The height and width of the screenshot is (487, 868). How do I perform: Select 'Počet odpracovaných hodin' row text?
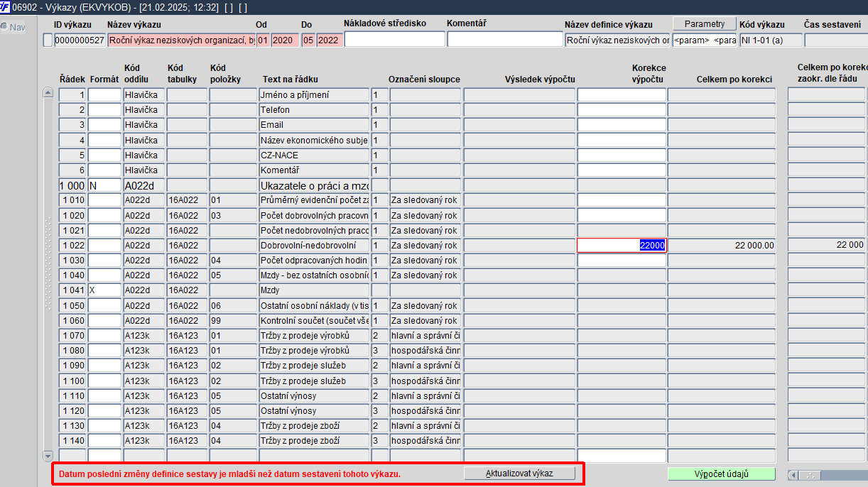314,261
